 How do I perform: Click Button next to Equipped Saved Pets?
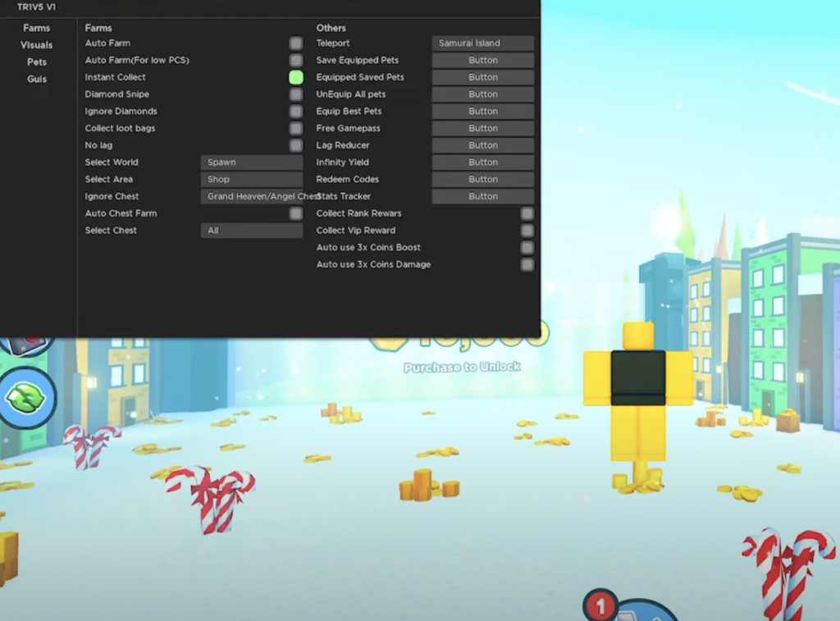tap(483, 77)
